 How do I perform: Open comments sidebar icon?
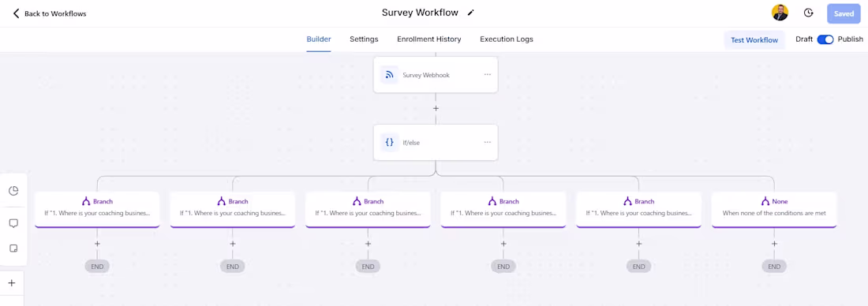tap(14, 223)
